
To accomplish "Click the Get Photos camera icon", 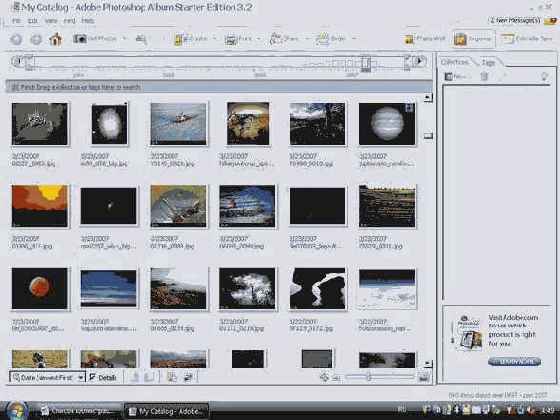I will [x=80, y=38].
